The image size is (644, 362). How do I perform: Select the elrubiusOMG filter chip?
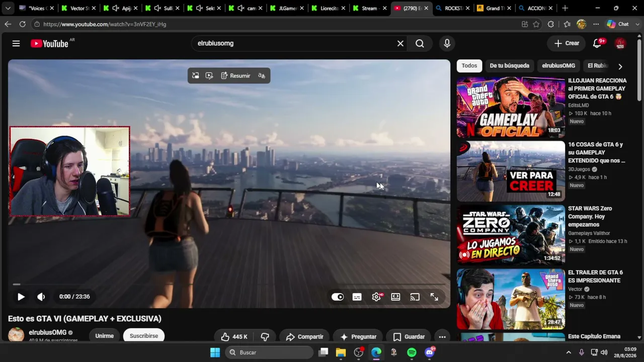click(558, 66)
